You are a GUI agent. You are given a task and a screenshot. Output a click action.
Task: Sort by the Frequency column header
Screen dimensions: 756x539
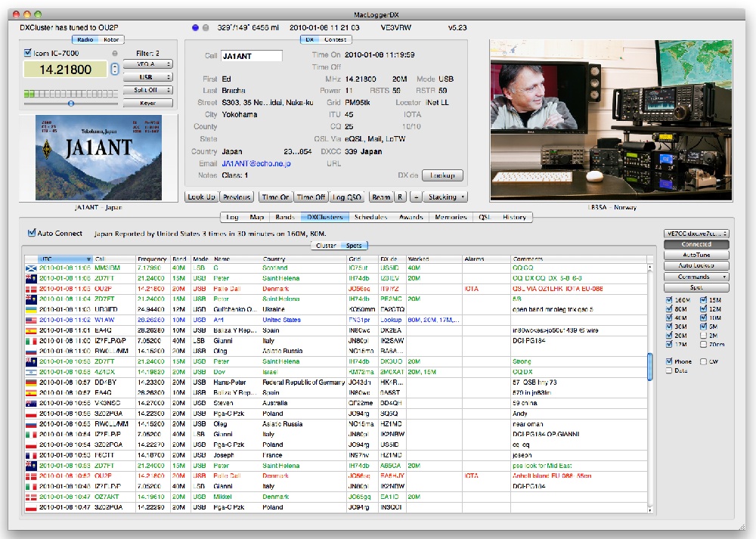[152, 259]
